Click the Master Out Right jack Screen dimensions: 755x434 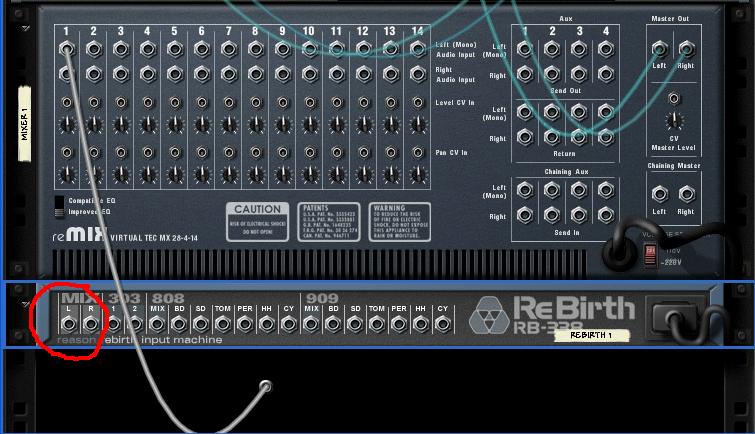pyautogui.click(x=687, y=49)
